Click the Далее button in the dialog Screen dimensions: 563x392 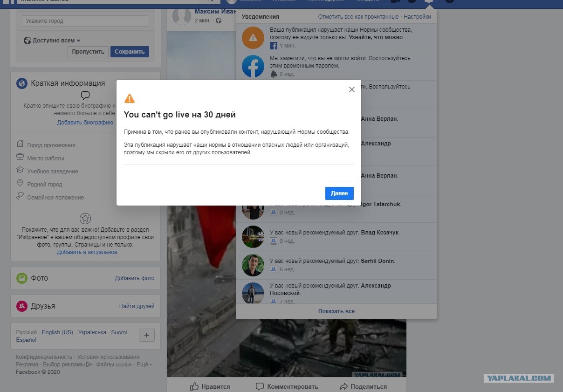tap(339, 193)
